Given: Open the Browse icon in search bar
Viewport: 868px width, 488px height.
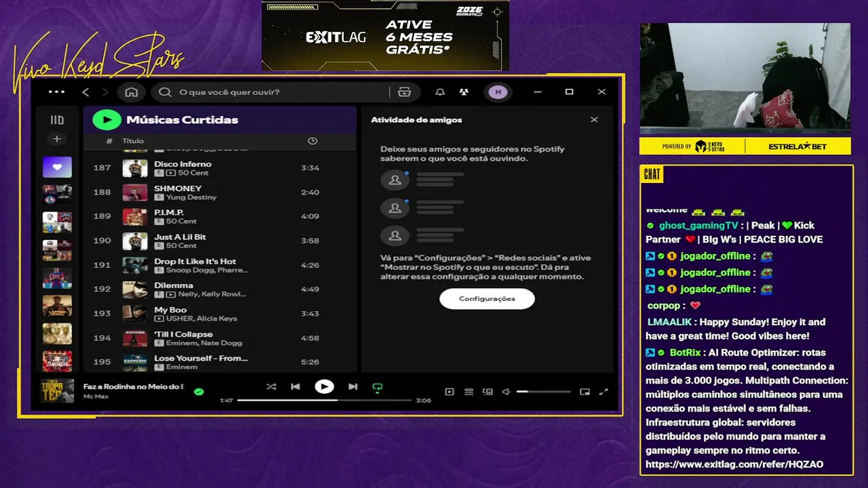Looking at the screenshot, I should 405,92.
